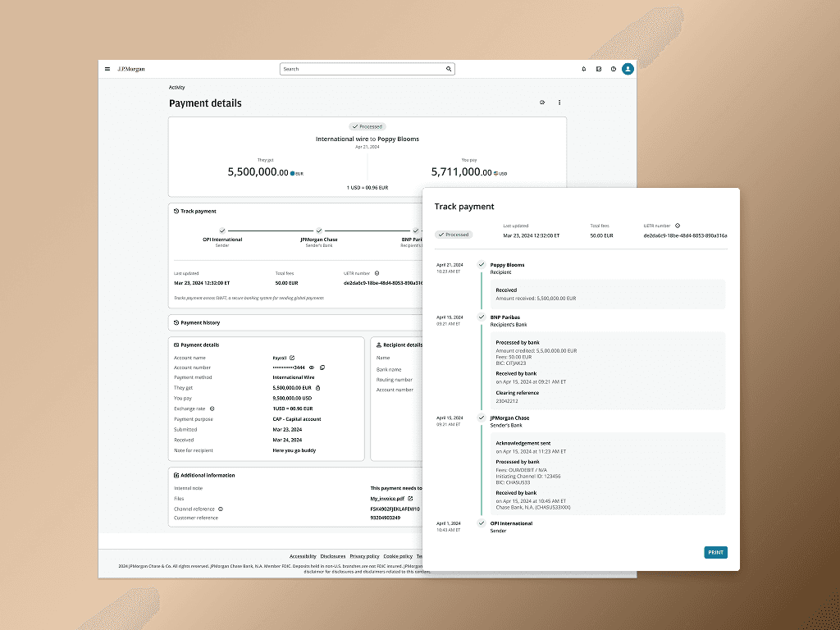Click Processed badge in Track payment panel

coord(454,235)
